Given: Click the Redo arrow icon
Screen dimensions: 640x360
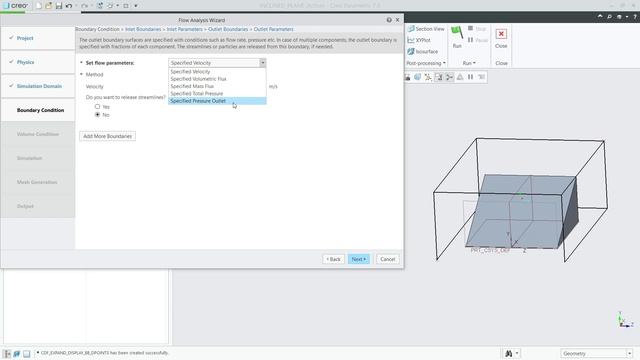Looking at the screenshot, I should tap(84, 6).
